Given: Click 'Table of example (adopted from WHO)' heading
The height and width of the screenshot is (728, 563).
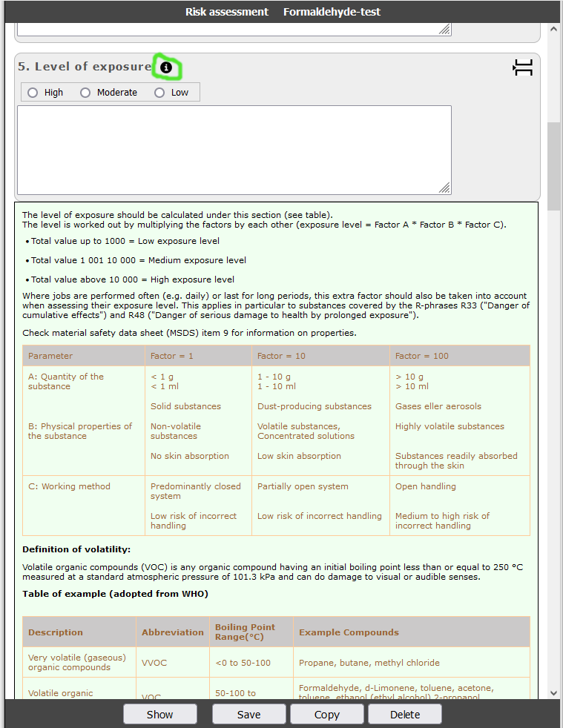Looking at the screenshot, I should (x=115, y=594).
